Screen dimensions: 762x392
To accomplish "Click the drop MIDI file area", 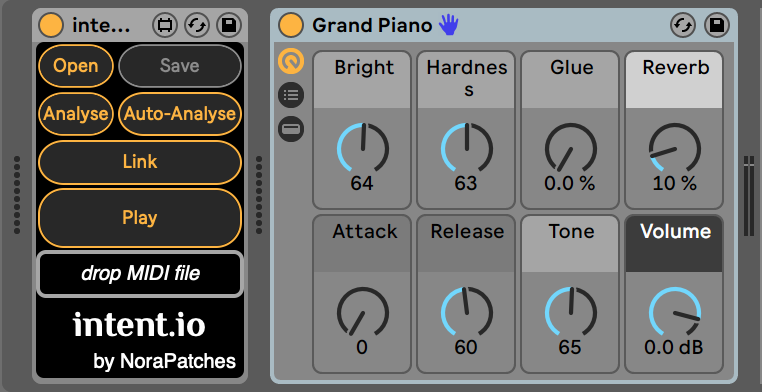I will tap(140, 273).
